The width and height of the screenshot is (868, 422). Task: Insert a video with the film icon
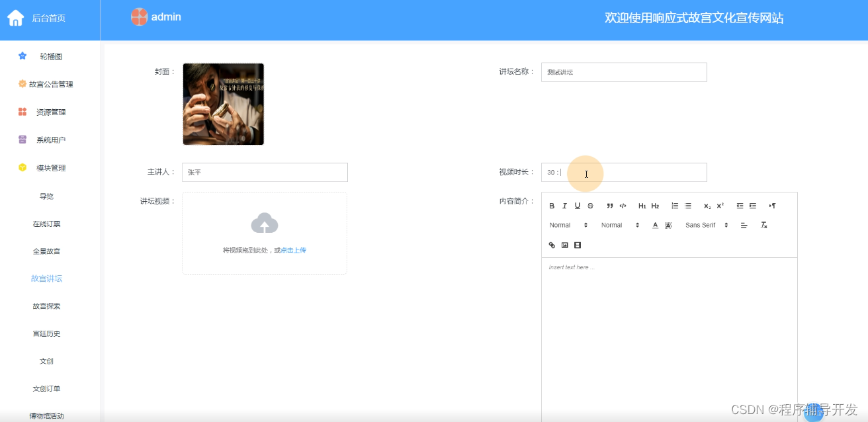tap(578, 245)
